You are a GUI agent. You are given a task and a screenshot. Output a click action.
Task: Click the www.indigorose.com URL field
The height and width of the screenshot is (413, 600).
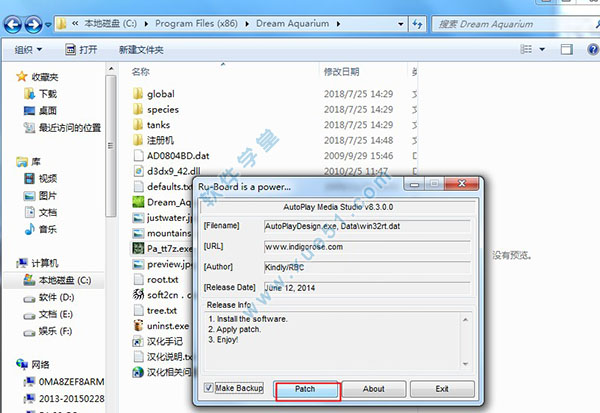[367, 247]
